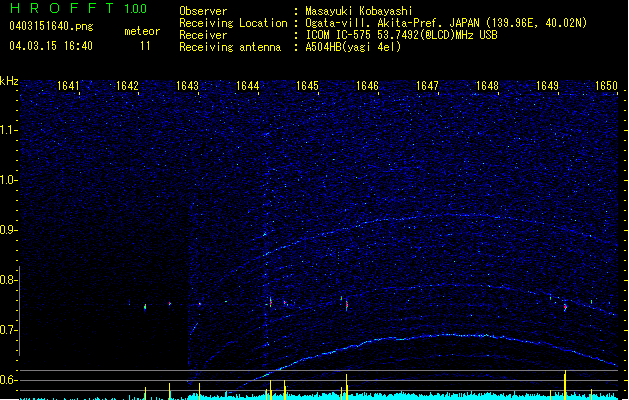Click the meteor count value 11
Screen dimensions: 629x400
coord(145,46)
